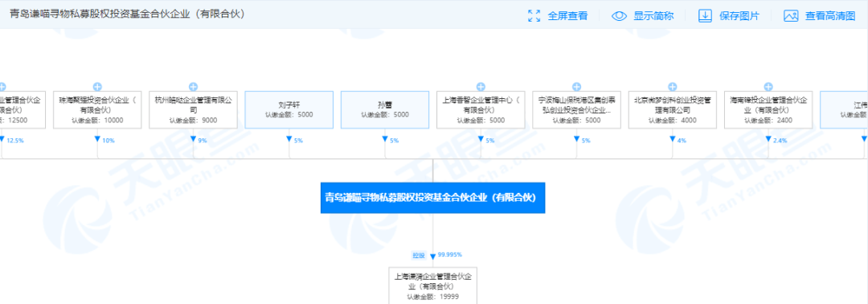Viewport: 868px width, 304px height.
Task: Click the 4% share percentage
Action: click(x=682, y=141)
